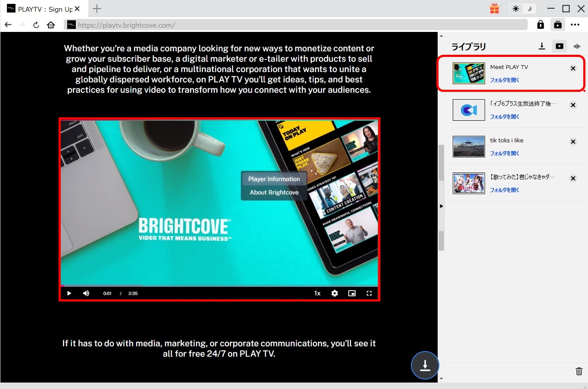Click the gift box icon
The width and height of the screenshot is (588, 389).
(x=495, y=9)
